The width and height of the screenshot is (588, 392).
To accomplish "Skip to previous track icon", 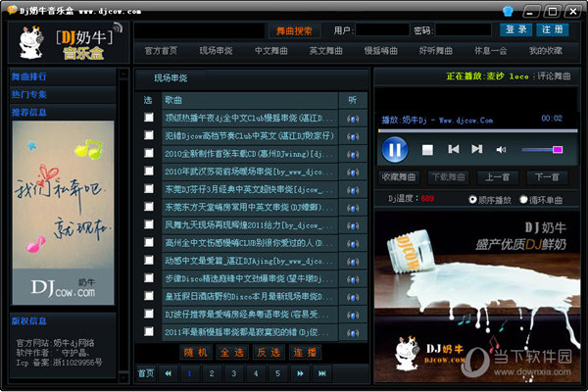I will [x=454, y=149].
